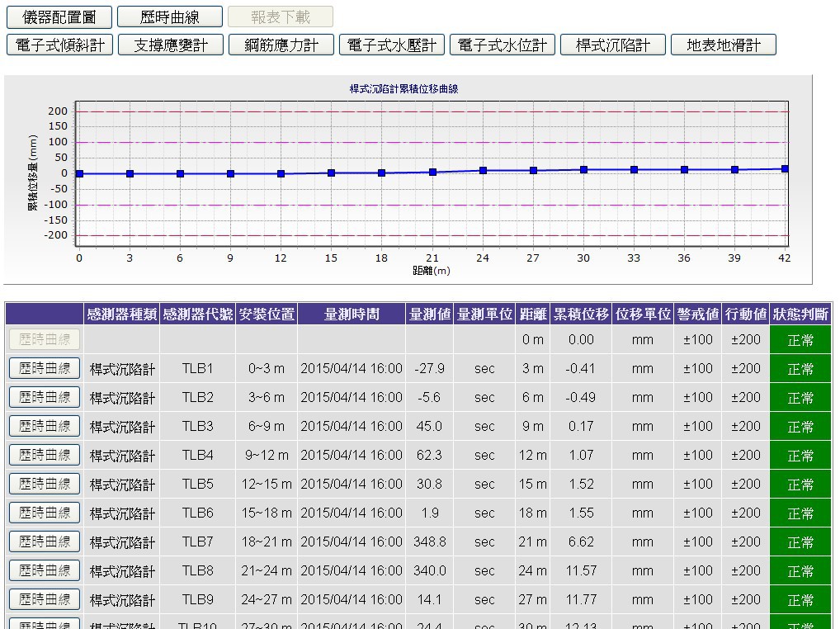Open 歷時曲線 for sensor TLB4
The height and width of the screenshot is (629, 840).
pos(45,455)
